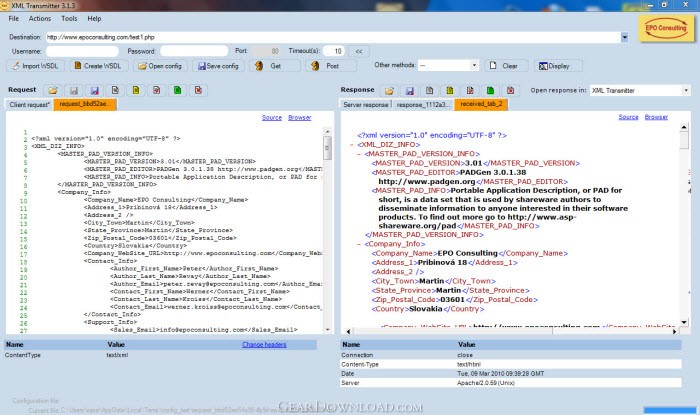Click the blue floppy save icon in Request toolbar
The image size is (700, 415).
point(95,90)
